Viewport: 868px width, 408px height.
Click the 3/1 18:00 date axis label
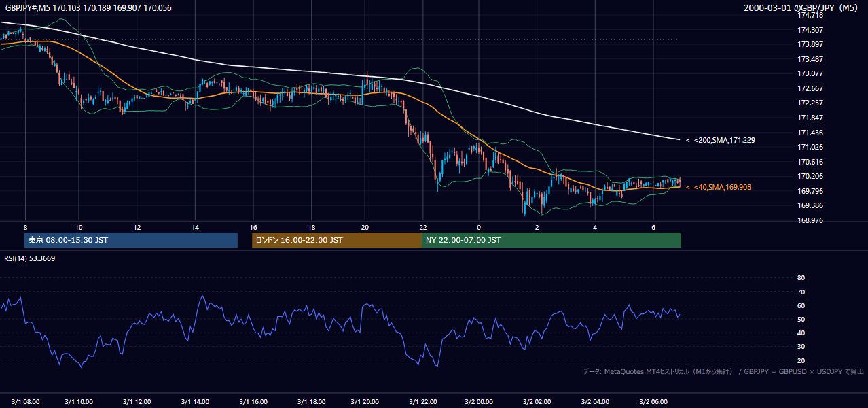pyautogui.click(x=310, y=402)
